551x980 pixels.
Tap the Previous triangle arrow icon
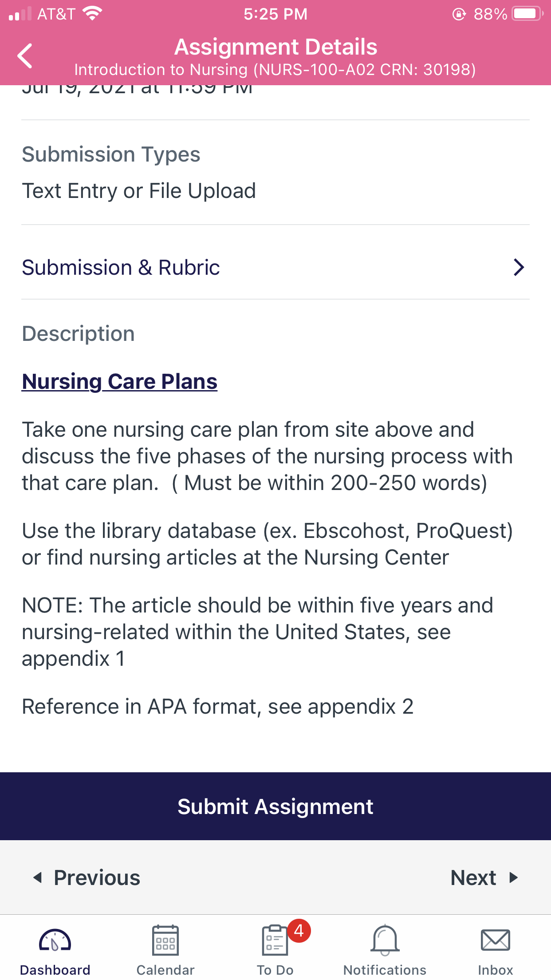tap(38, 877)
